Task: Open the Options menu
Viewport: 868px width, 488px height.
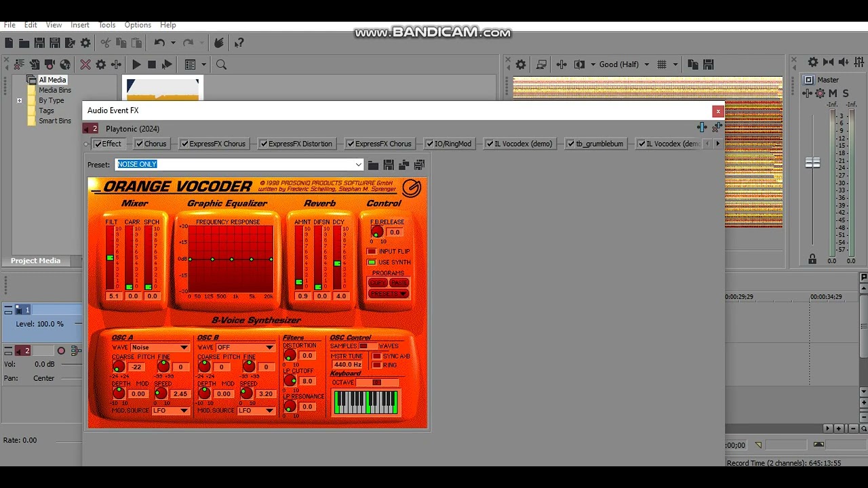Action: point(138,25)
